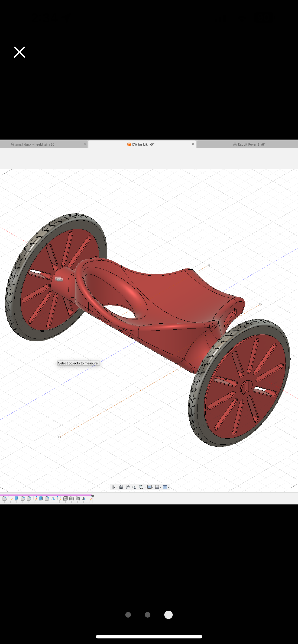
Task: Activate the Pan hand tool
Action: tap(128, 487)
